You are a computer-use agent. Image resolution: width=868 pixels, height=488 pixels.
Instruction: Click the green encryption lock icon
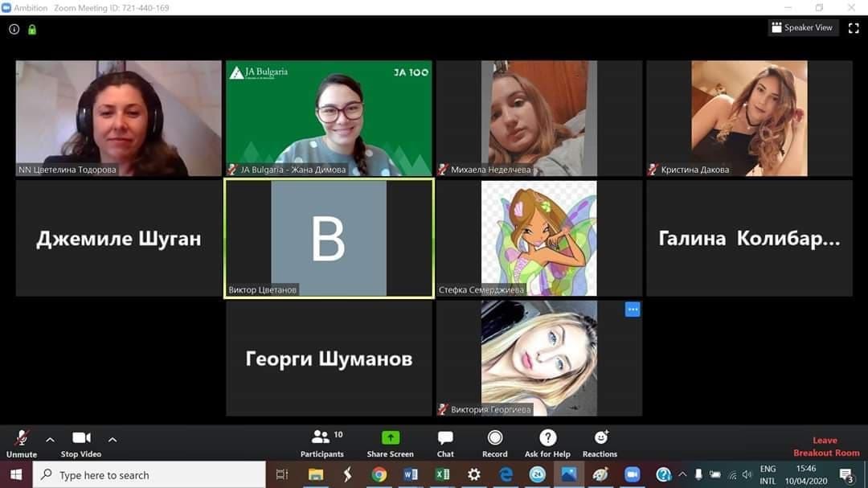coord(32,29)
